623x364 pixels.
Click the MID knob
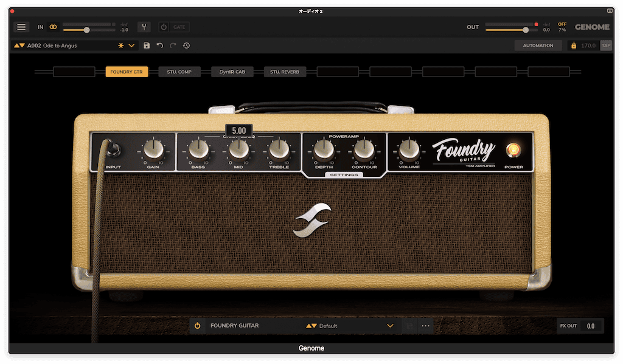coord(238,149)
